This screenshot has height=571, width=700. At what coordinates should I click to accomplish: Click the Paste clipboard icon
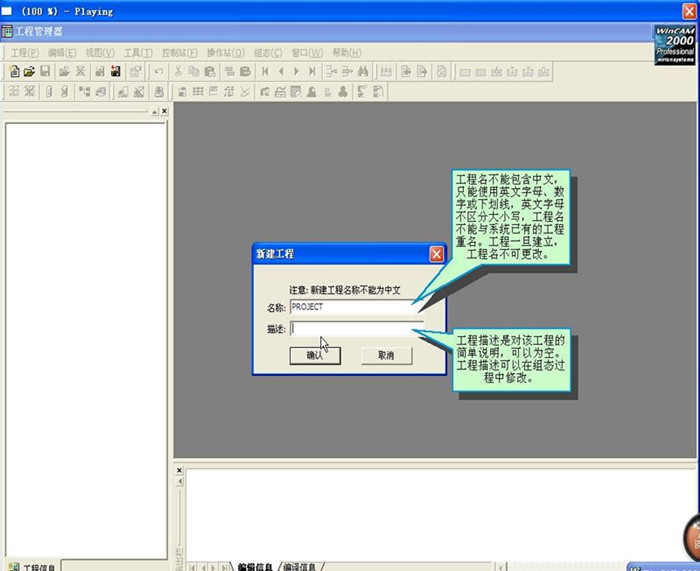pyautogui.click(x=209, y=71)
